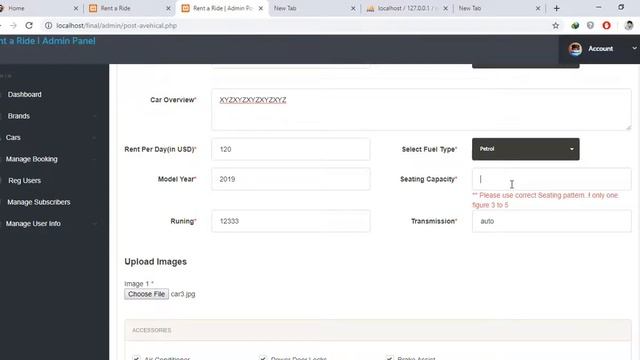Screen dimensions: 640x360
Task: Bookmark this page with the star icon
Action: [556, 25]
